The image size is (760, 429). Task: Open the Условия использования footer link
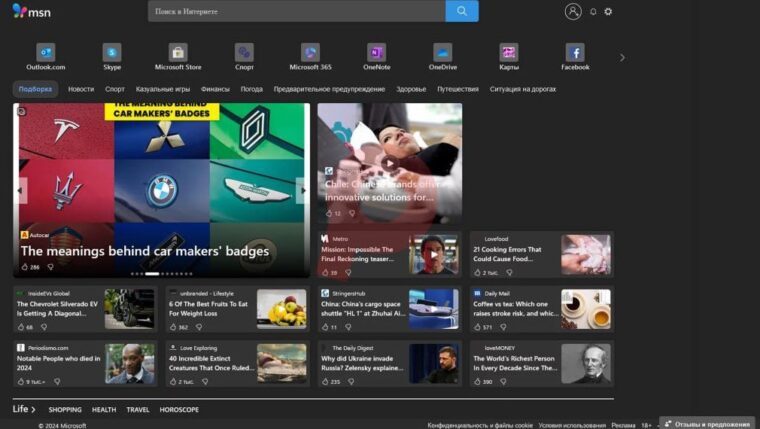[572, 425]
